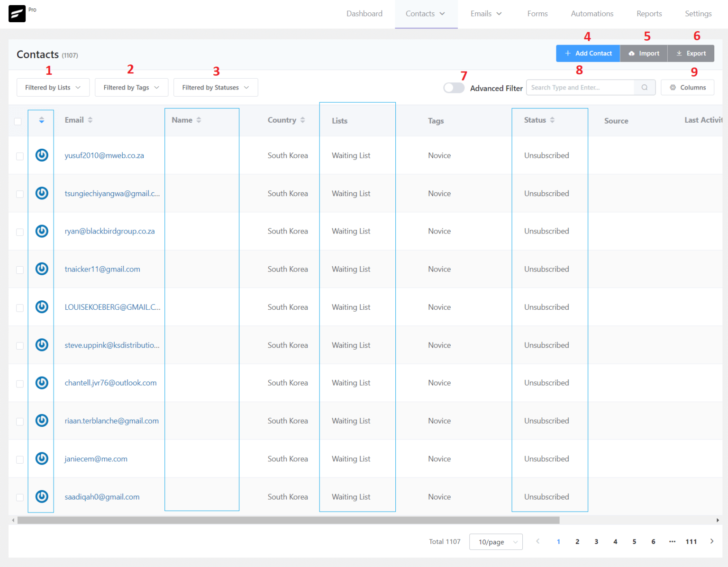Tick the checkbox for riaan.terblanche@gmail.com row
Screen dimensions: 728x567
click(x=19, y=421)
